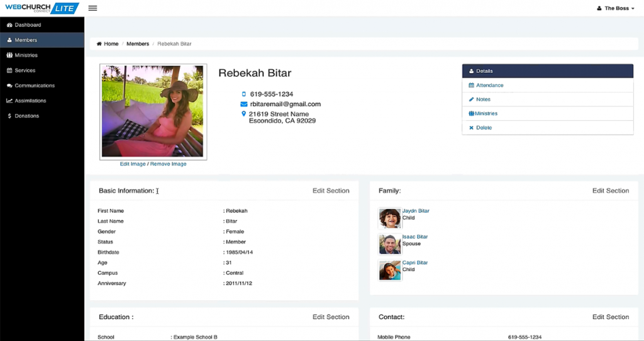This screenshot has height=341, width=644.
Task: Edit the Basic Information section
Action: 331,191
